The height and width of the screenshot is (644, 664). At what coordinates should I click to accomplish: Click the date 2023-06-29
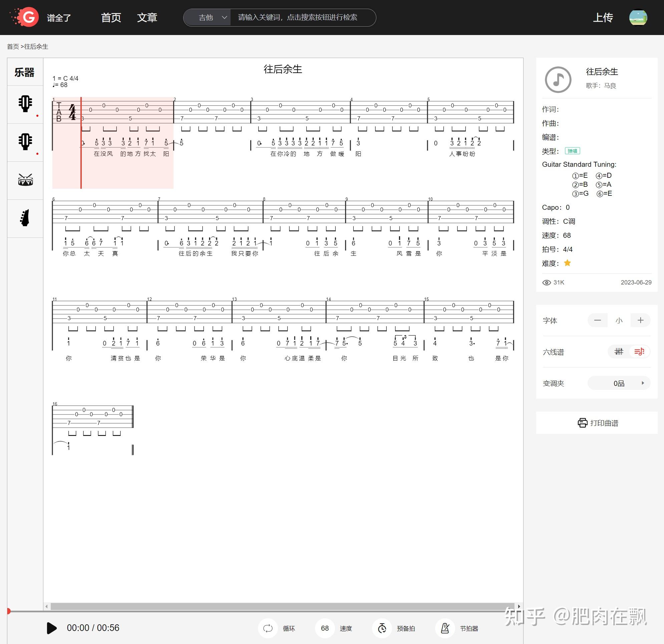point(636,282)
